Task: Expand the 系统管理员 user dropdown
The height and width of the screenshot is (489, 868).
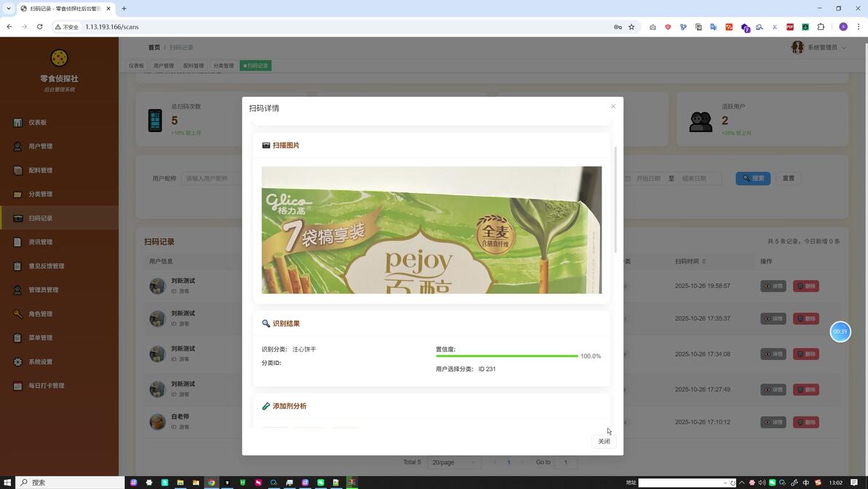Action: (818, 47)
